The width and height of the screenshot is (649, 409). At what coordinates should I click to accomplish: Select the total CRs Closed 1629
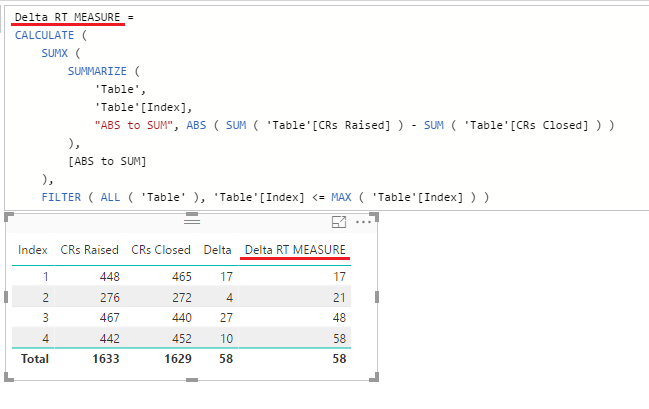point(178,358)
